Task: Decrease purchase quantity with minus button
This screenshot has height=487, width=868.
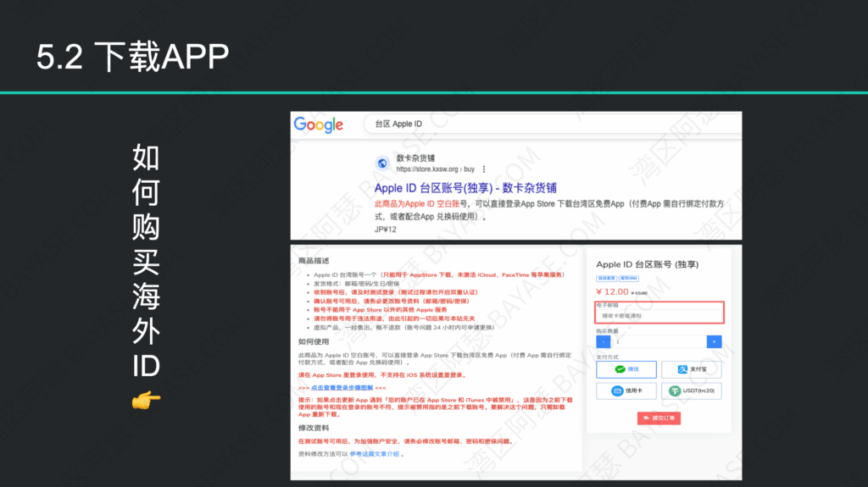Action: pos(603,341)
